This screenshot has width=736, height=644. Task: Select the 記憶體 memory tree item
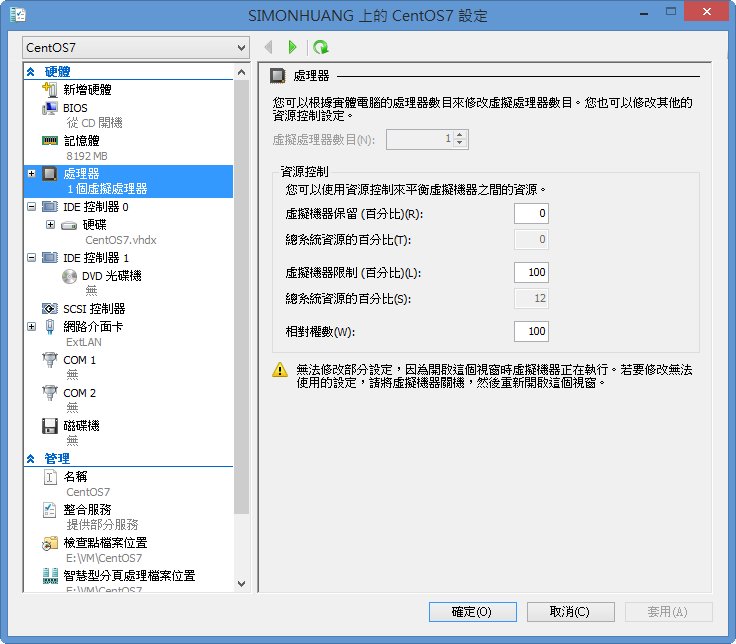[x=128, y=148]
